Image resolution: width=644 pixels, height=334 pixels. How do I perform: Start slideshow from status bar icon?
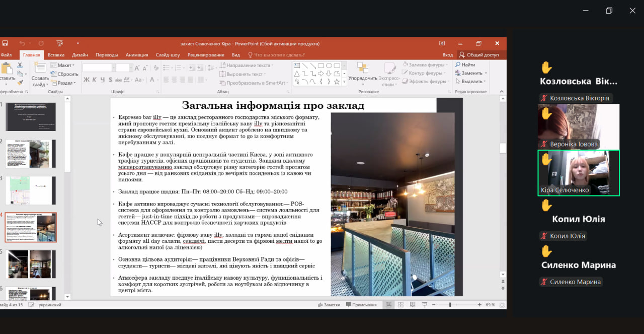[425, 305]
